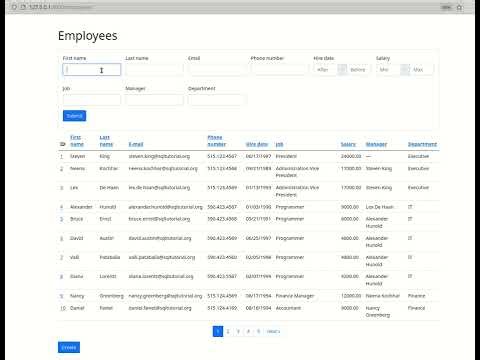Open employee ID 6 link
Viewport: 480px width, 360px height.
(x=61, y=238)
